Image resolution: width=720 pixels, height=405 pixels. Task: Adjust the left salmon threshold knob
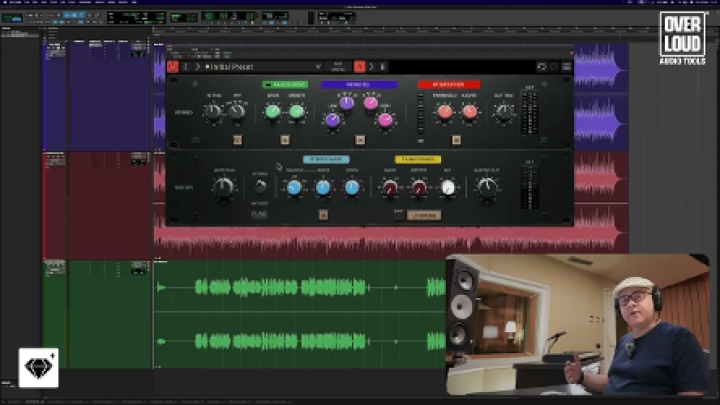click(x=444, y=111)
